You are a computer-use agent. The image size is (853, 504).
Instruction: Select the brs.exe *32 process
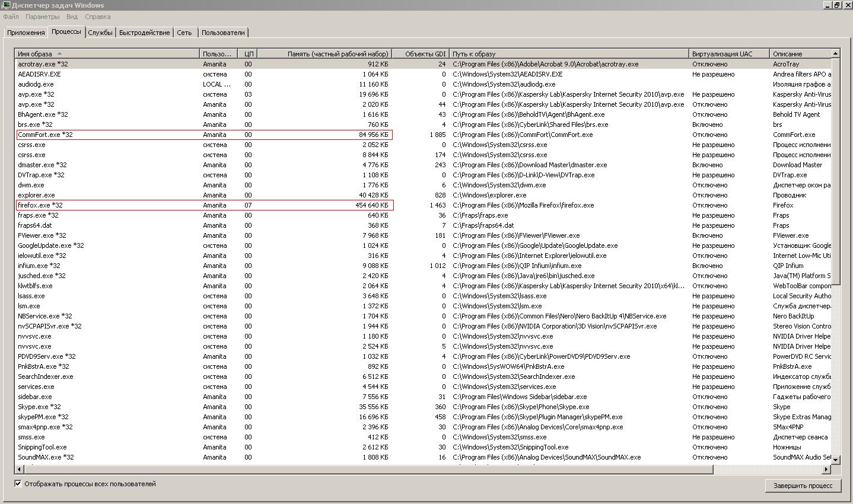click(x=424, y=125)
